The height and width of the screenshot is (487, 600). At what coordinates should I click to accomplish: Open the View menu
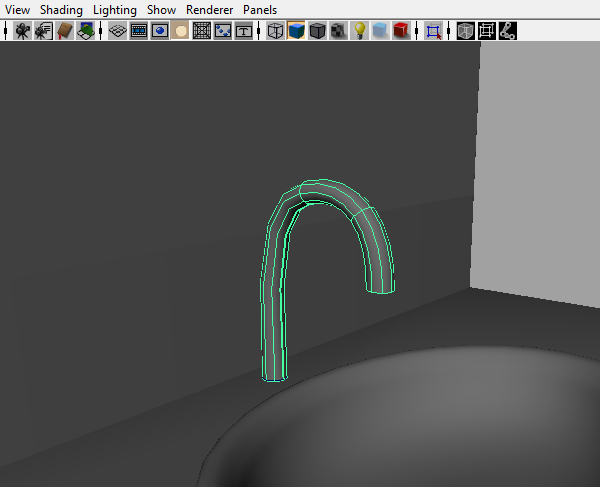point(17,10)
